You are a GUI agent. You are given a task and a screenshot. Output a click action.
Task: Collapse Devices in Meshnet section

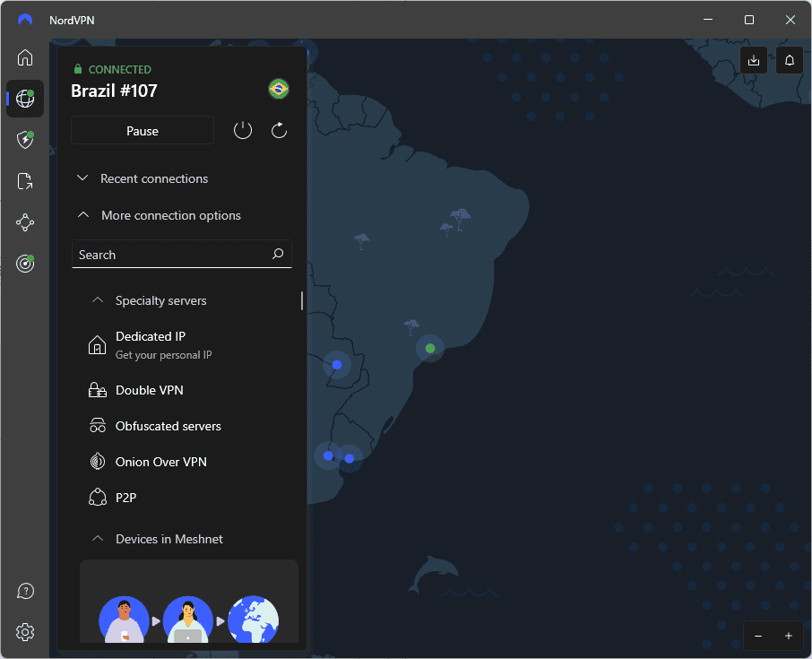click(158, 539)
